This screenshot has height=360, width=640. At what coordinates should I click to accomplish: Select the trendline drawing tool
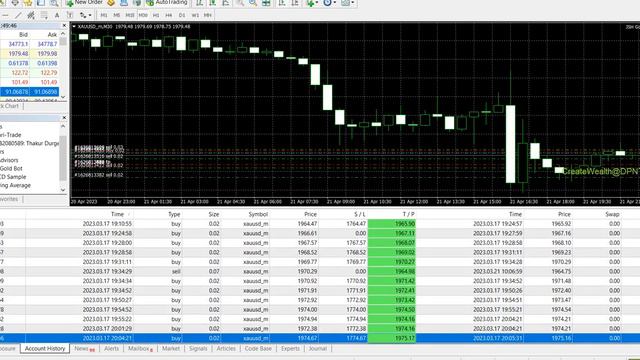tap(18, 15)
